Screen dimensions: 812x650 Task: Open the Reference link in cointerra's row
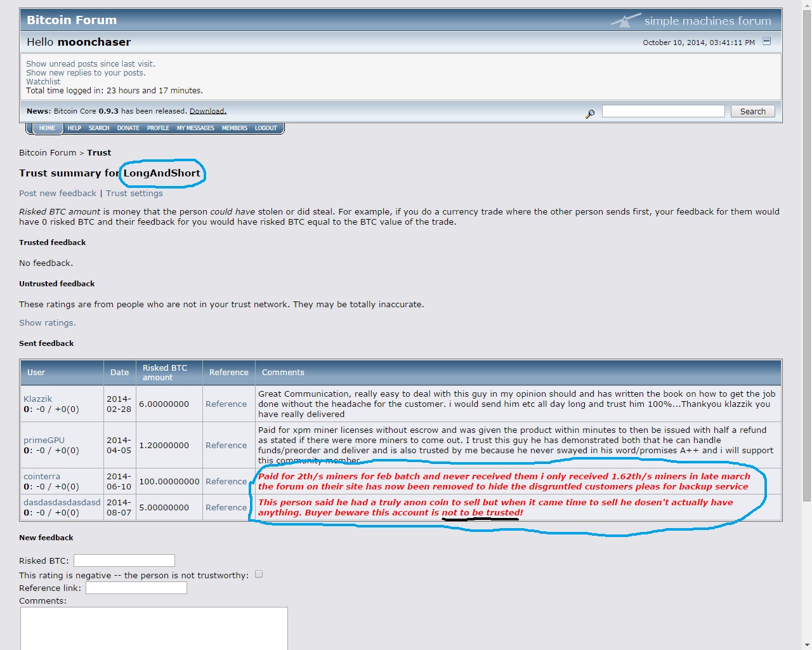click(x=226, y=481)
